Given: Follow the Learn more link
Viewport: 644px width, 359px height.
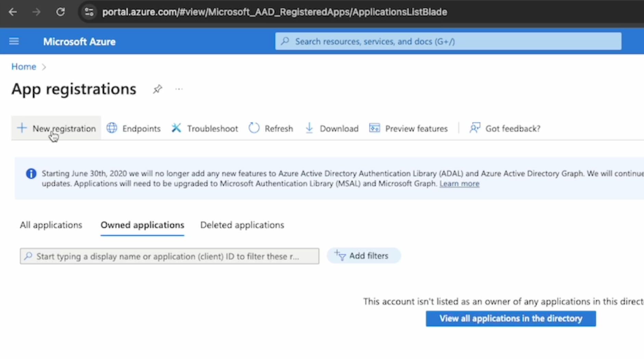Looking at the screenshot, I should pos(459,184).
